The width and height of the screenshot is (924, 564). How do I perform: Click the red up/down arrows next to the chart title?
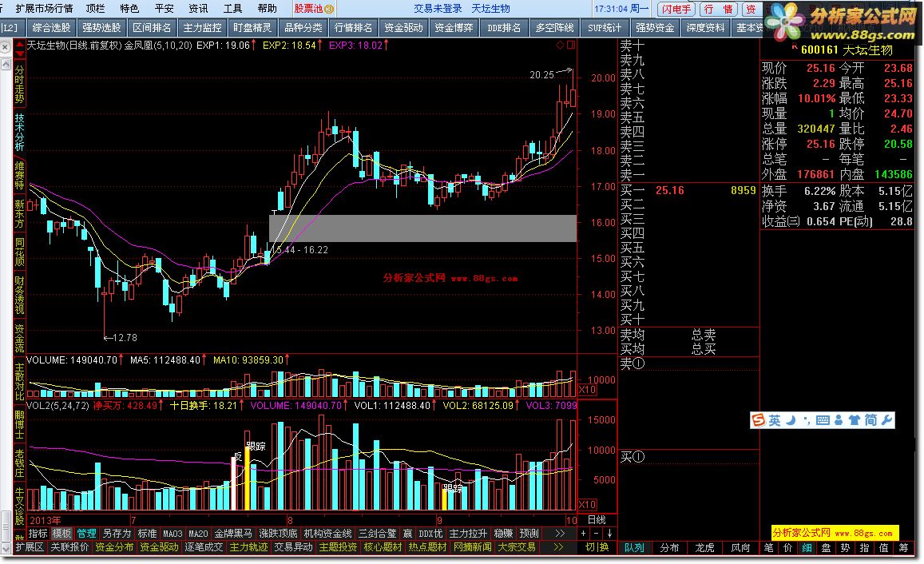pos(19,49)
